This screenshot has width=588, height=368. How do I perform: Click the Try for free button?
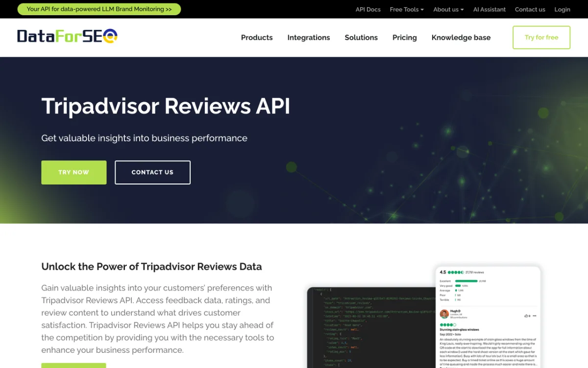click(541, 37)
